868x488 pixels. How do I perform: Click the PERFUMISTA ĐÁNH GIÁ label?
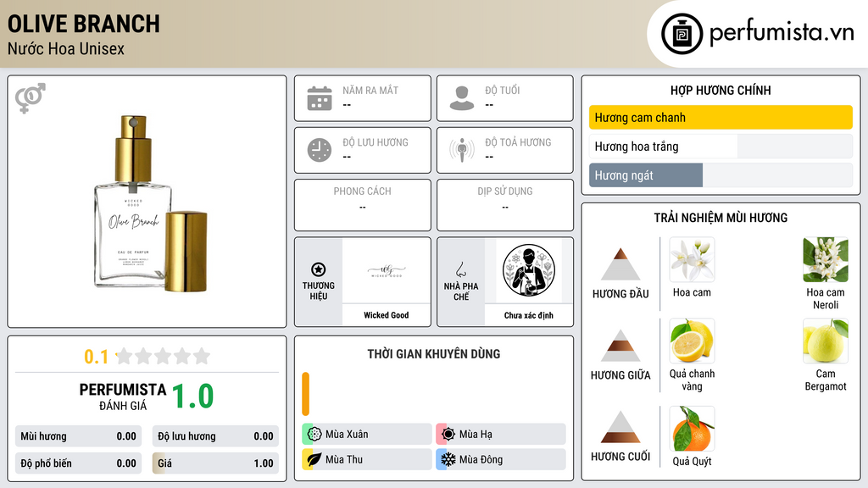pos(123,396)
